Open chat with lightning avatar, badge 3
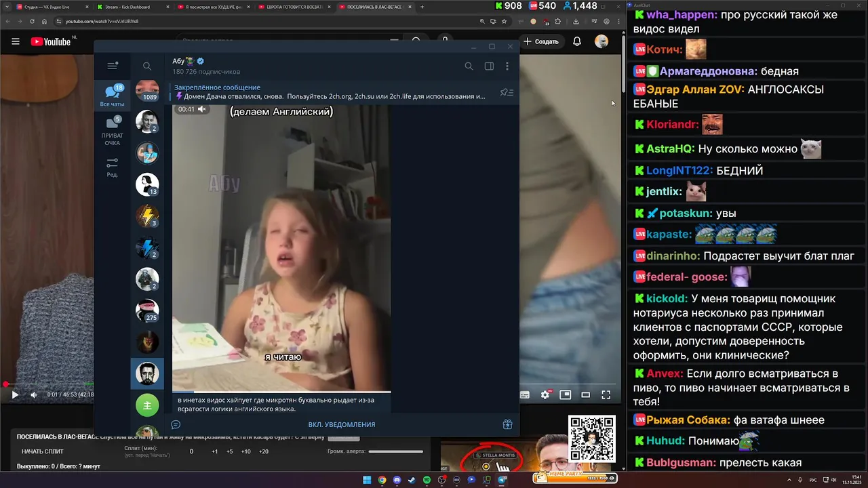This screenshot has width=868, height=488. coord(147,216)
